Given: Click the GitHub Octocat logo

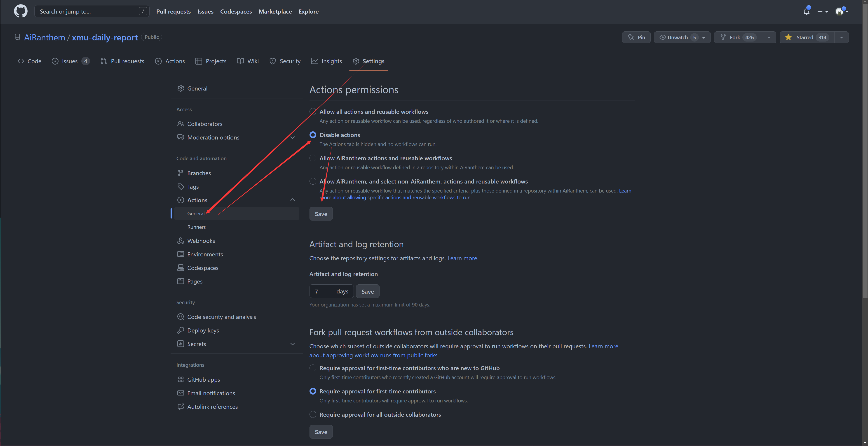Looking at the screenshot, I should 21,11.
